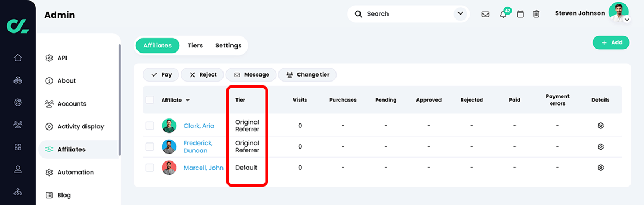
Task: Click the Visits column header
Action: (x=300, y=100)
